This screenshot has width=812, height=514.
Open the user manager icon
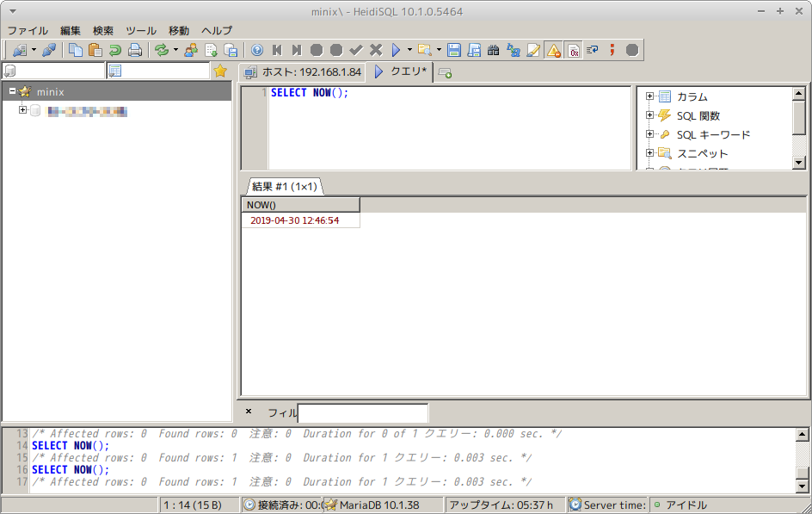[x=191, y=50]
